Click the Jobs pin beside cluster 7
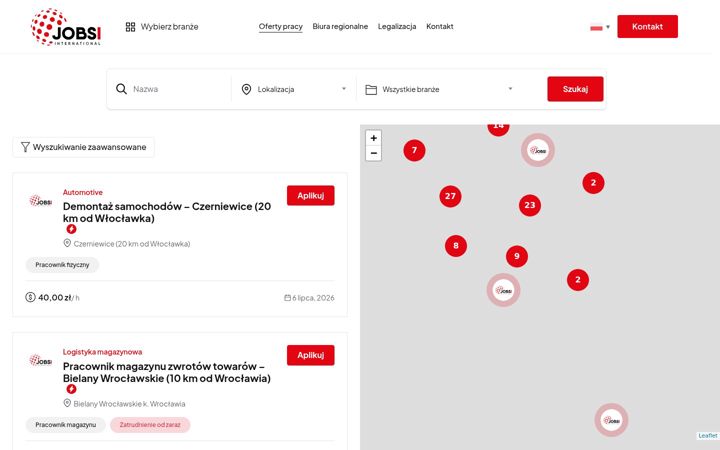 click(538, 150)
